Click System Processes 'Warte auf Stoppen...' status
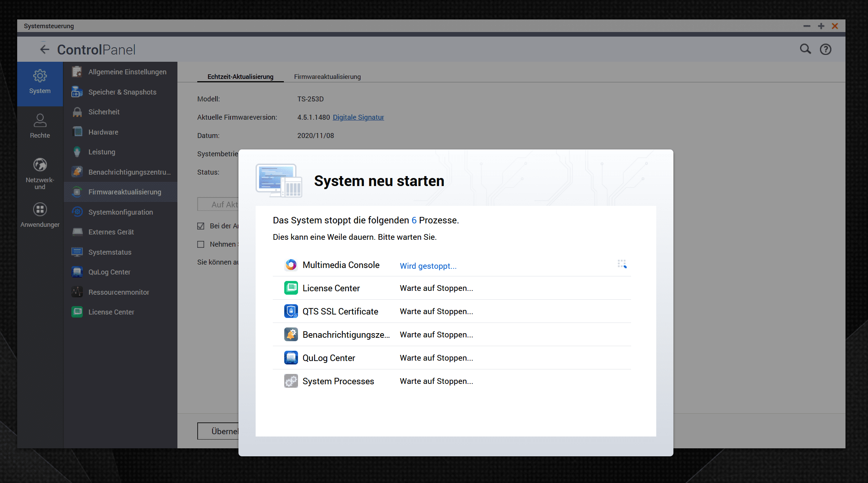Screen dimensions: 868x483 tap(436, 381)
